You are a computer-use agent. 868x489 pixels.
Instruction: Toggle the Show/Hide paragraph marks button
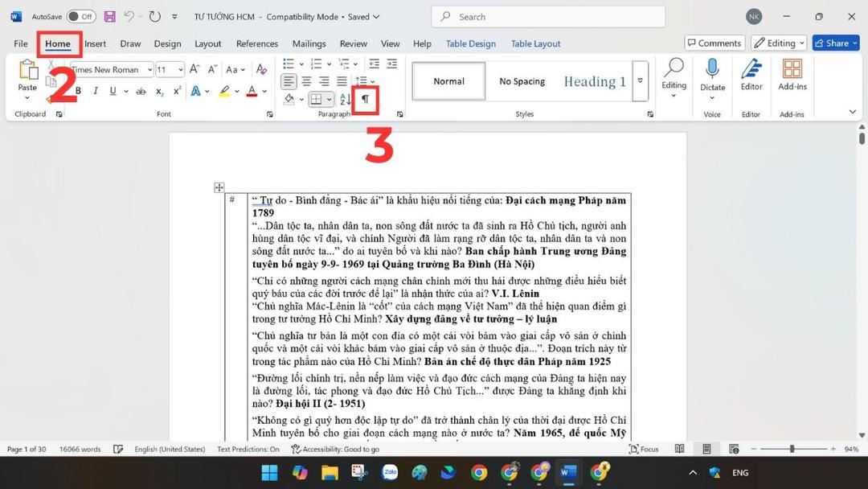(366, 99)
